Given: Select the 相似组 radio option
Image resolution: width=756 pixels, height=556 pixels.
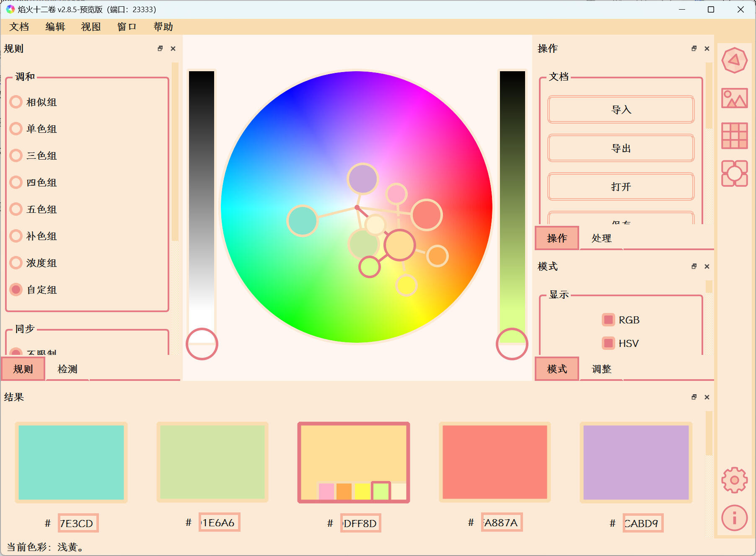Looking at the screenshot, I should click(x=16, y=102).
